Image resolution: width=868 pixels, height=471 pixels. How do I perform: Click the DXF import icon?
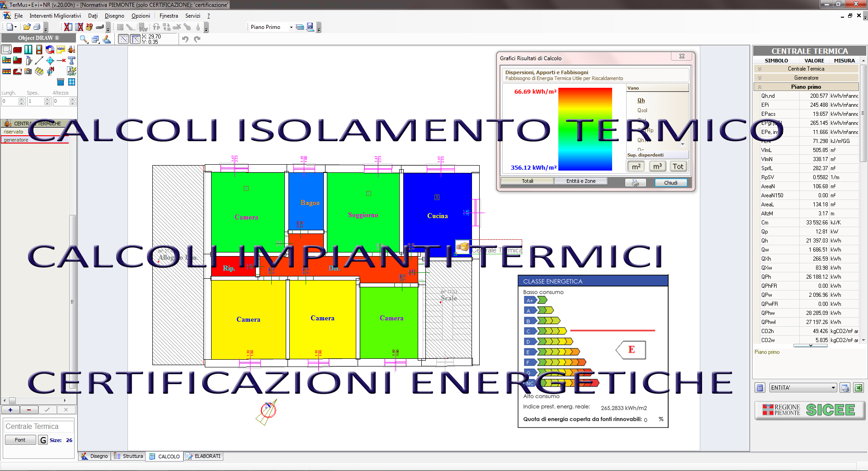[71, 71]
